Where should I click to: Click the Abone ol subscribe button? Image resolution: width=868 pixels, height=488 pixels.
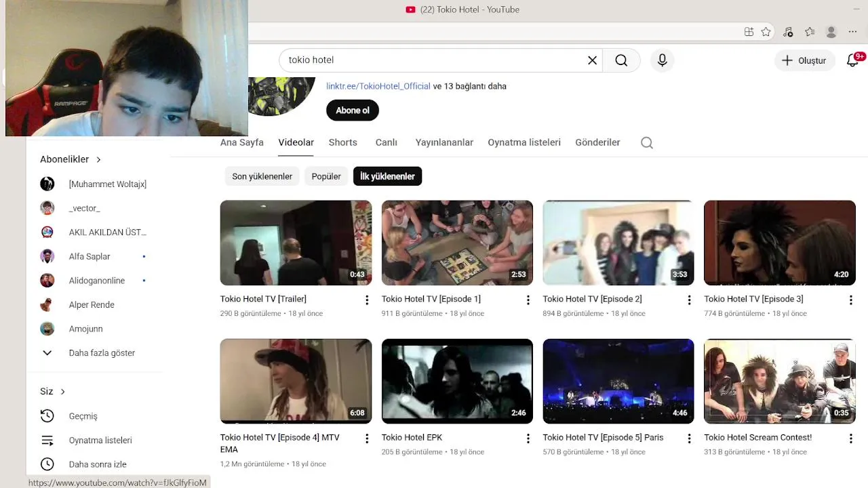353,110
